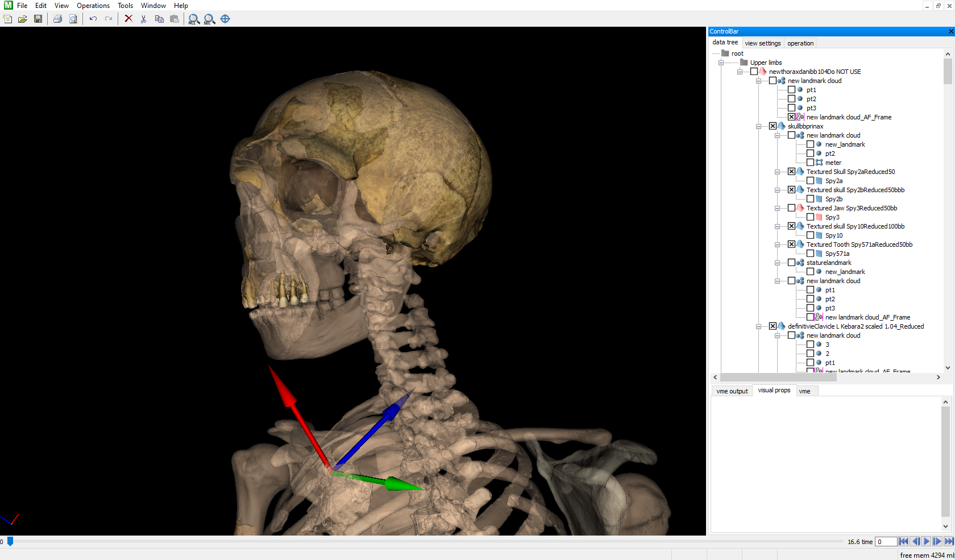Save the project with floppy disk icon

click(x=38, y=19)
